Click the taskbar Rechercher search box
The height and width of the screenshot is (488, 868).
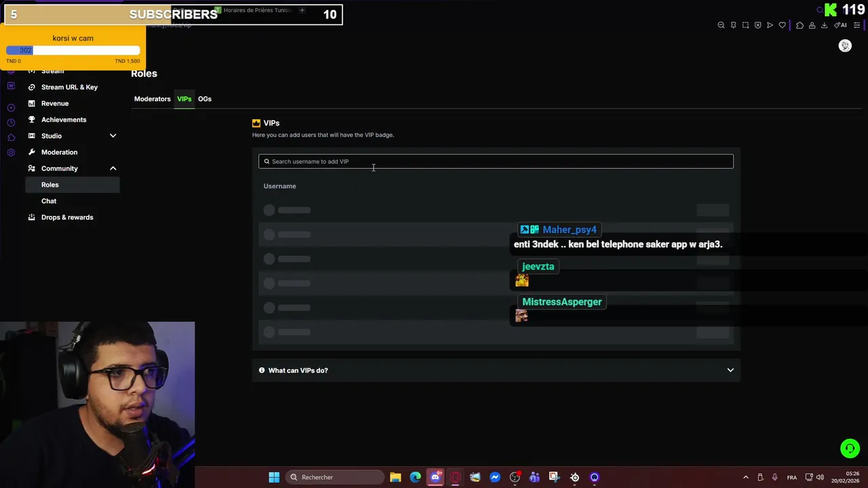pos(335,477)
